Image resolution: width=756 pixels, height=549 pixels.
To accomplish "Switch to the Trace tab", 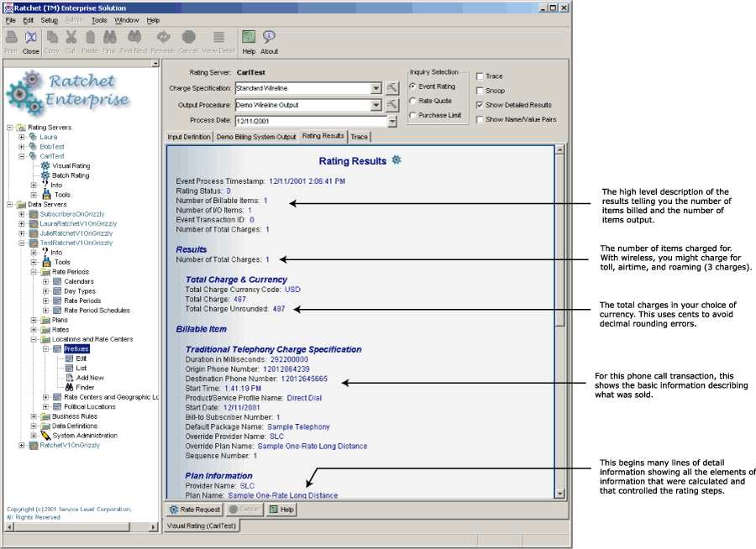I will [360, 137].
